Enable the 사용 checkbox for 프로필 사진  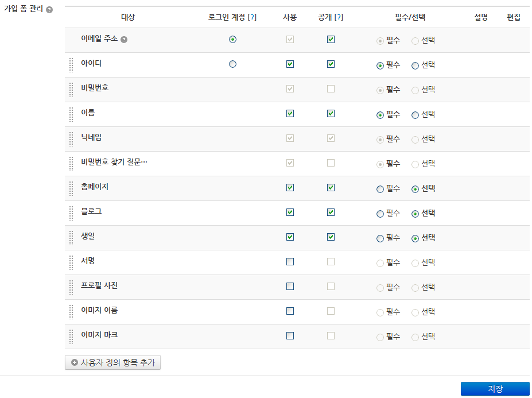pyautogui.click(x=290, y=287)
